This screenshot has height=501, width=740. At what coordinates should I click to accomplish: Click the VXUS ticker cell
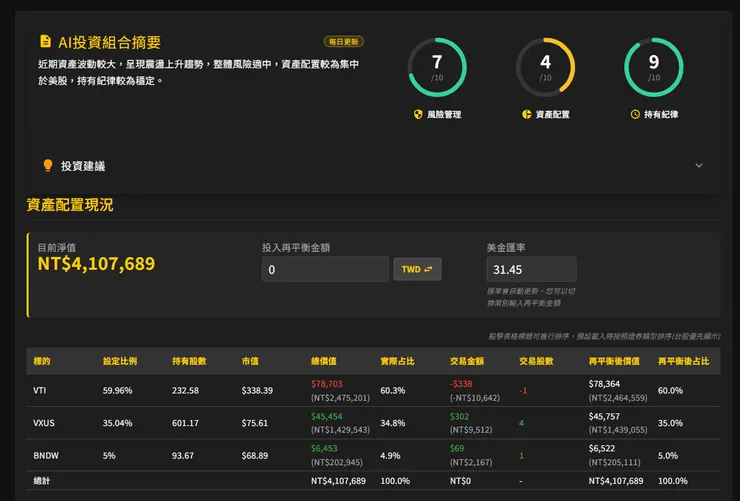tap(44, 423)
